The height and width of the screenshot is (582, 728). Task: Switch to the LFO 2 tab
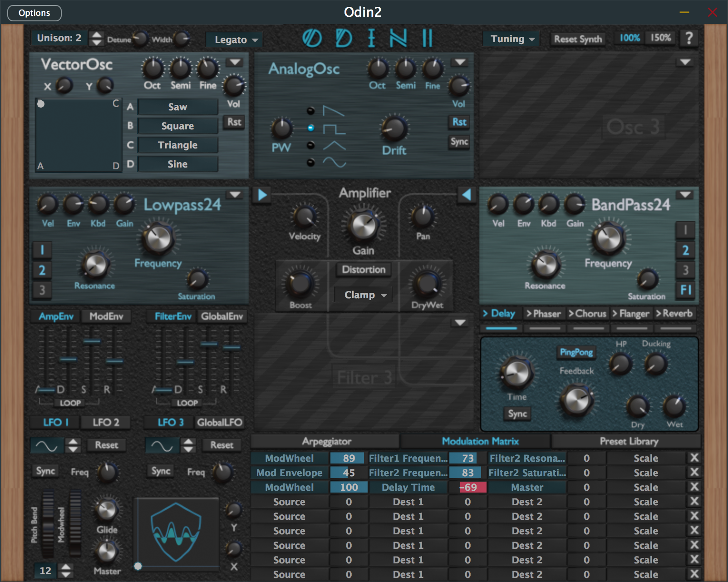point(106,423)
